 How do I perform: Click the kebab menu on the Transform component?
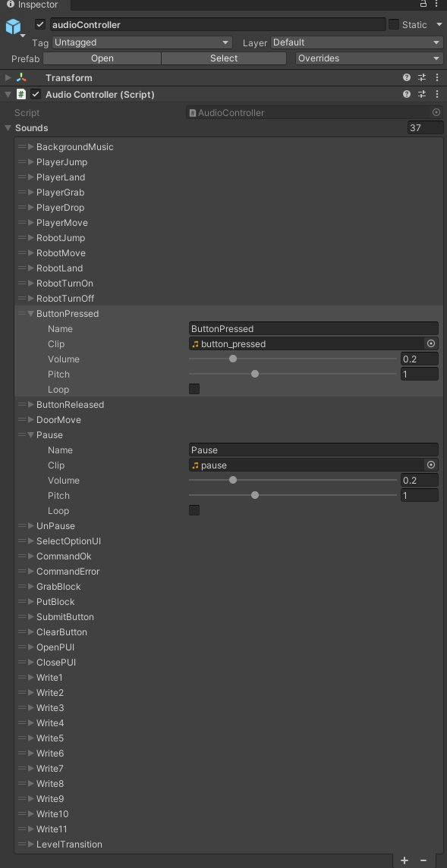click(x=436, y=77)
